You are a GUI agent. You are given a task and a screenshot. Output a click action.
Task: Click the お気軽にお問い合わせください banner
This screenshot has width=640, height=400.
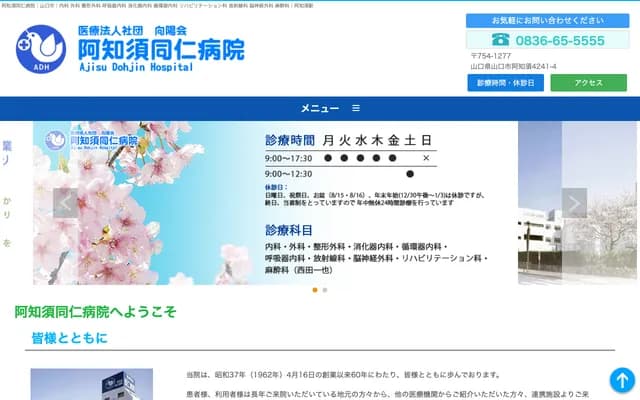click(x=547, y=20)
